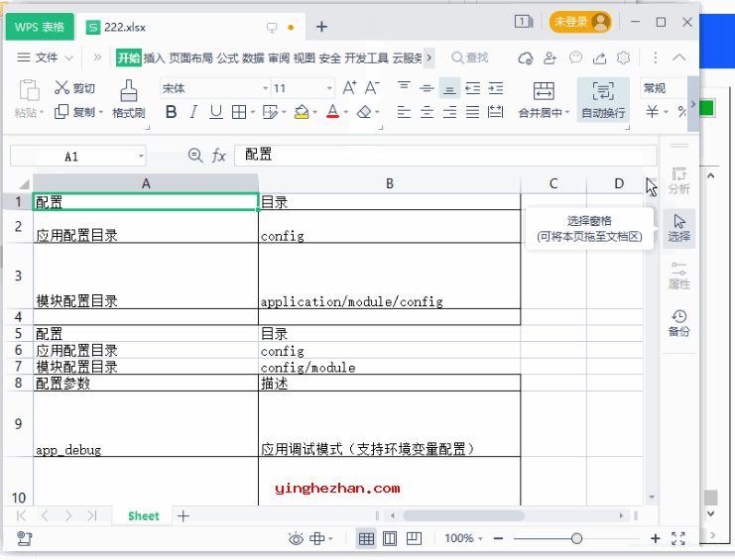Align text to middle of cell
Screen dimensions: 735x560
pyautogui.click(x=427, y=87)
